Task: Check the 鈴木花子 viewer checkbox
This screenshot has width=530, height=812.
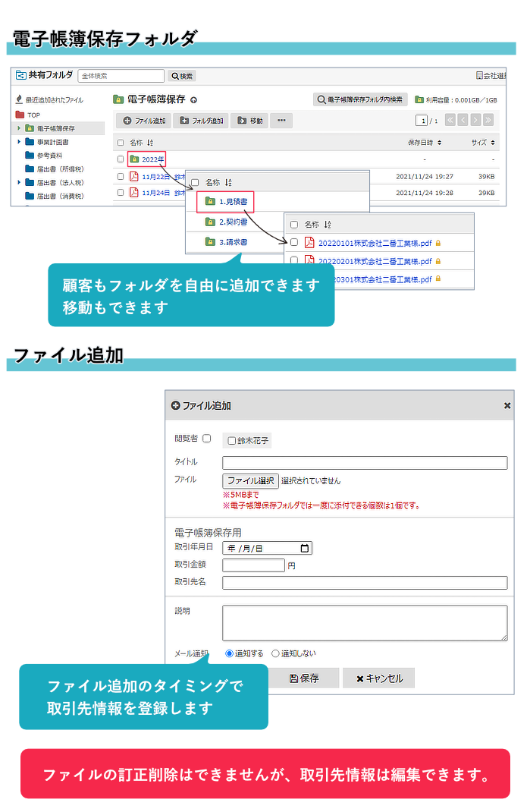Action: 232,441
